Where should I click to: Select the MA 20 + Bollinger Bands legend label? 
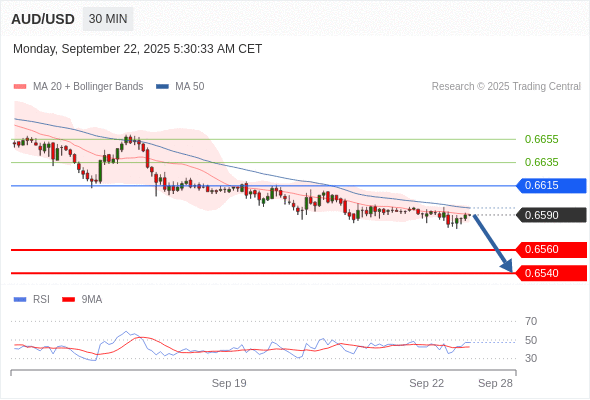88,87
